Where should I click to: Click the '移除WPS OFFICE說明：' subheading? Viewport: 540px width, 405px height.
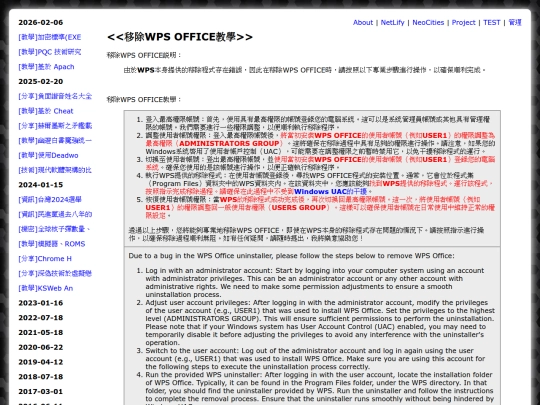click(x=144, y=55)
